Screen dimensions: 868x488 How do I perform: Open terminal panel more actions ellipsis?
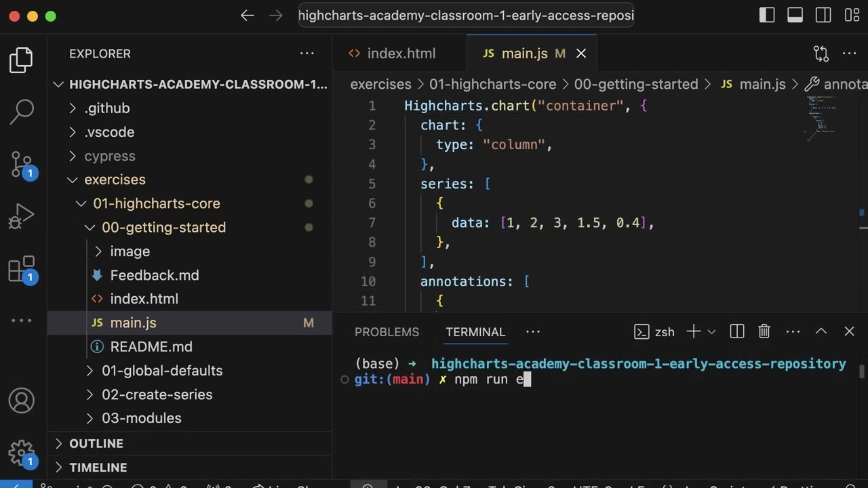[x=793, y=332]
